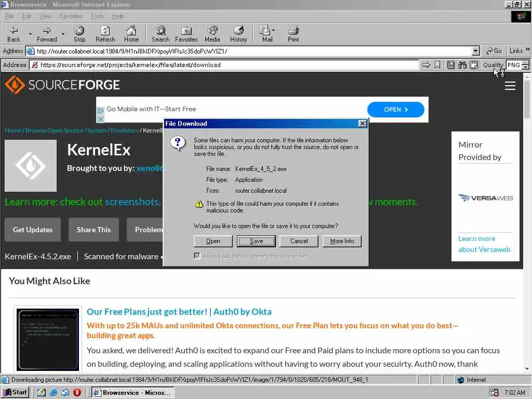Open the Edit menu
The image size is (532, 399).
(x=26, y=16)
